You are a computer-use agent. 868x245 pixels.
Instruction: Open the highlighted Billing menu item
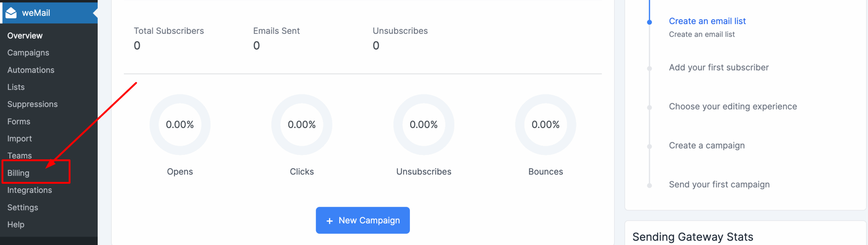[18, 173]
